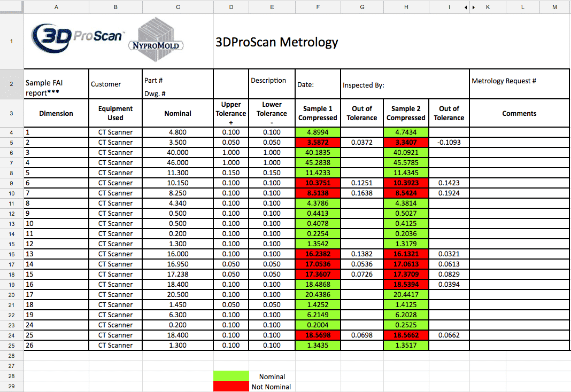
Task: Click the Sample 2 Compressed heading
Action: 406,113
